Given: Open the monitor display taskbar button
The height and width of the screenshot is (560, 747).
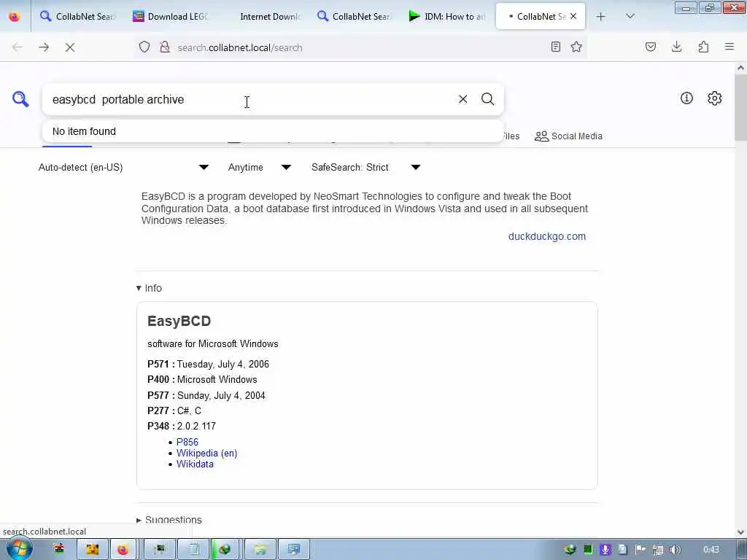Looking at the screenshot, I should click(x=293, y=550).
